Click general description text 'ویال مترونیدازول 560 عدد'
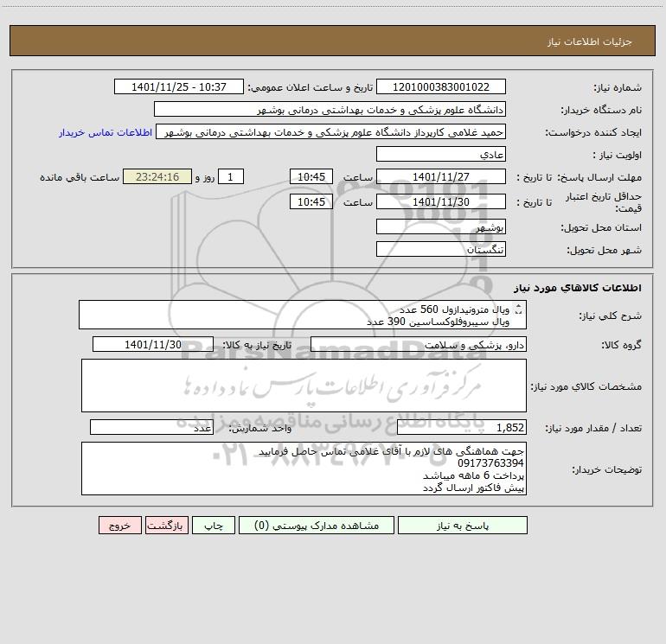 (x=454, y=309)
